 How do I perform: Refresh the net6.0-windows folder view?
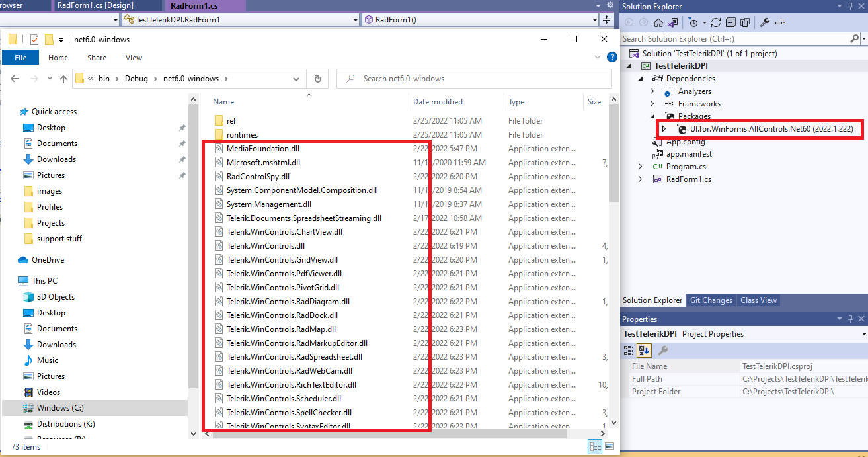[x=317, y=79]
